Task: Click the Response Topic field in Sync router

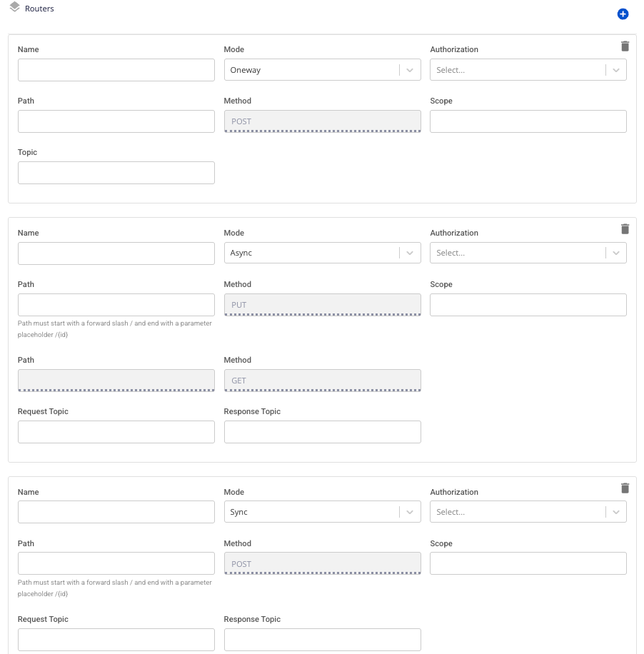Action: coord(322,639)
